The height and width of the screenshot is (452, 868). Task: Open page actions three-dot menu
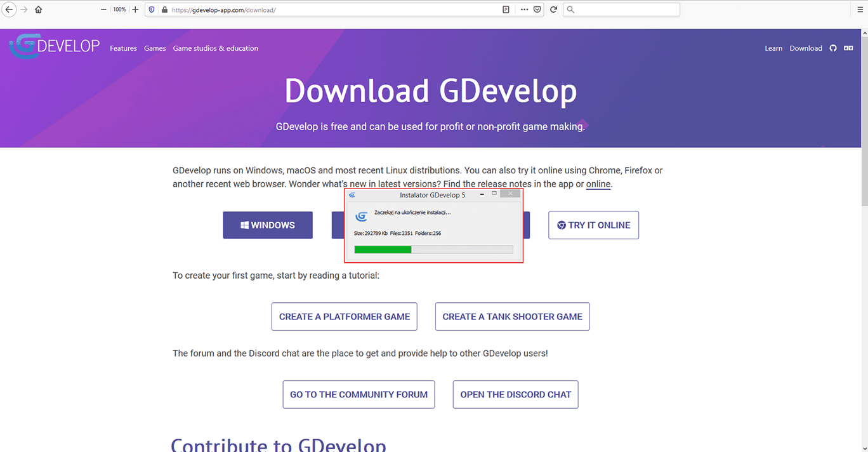click(523, 10)
